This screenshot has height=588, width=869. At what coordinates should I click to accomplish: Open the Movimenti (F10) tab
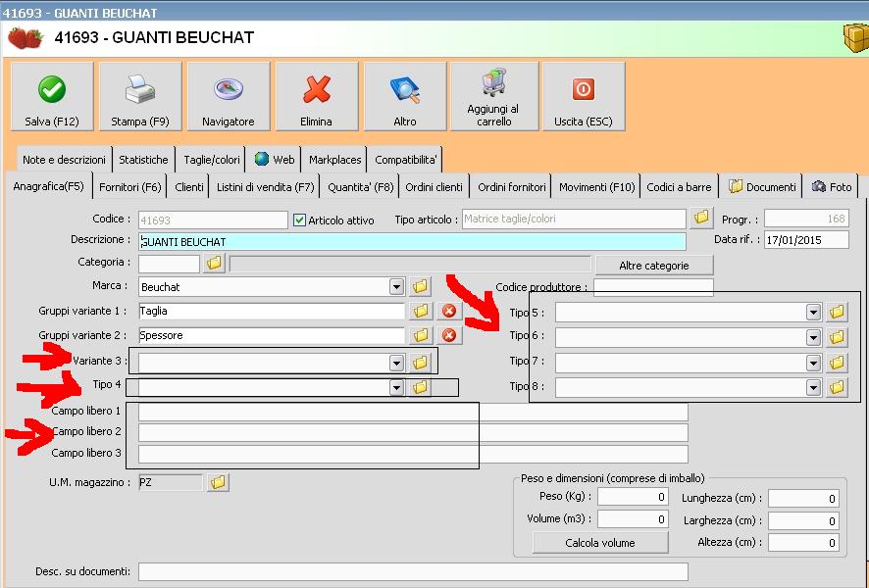click(597, 187)
